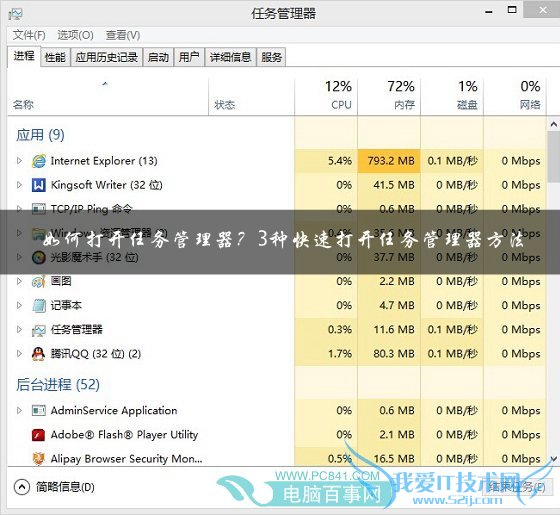The image size is (560, 515).
Task: Maximize the Task Manager window
Action: [512, 10]
